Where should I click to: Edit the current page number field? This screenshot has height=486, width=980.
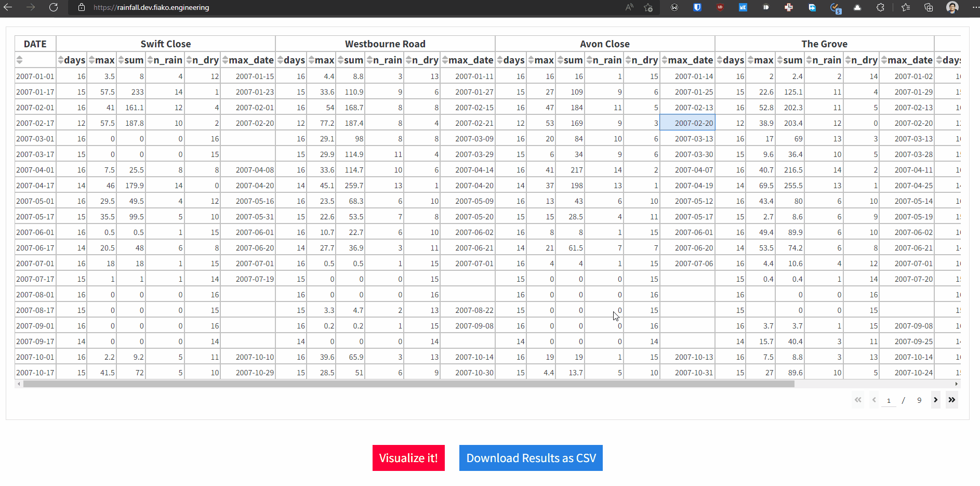point(889,400)
